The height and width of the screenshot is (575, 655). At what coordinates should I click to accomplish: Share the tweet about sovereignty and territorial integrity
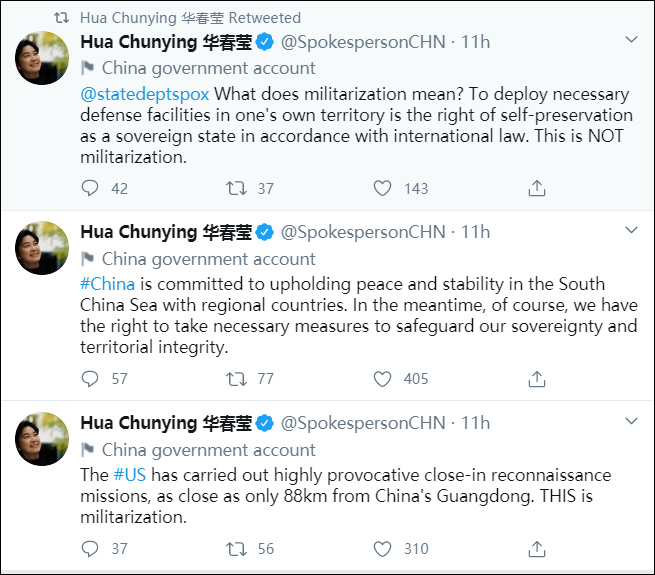click(x=536, y=379)
